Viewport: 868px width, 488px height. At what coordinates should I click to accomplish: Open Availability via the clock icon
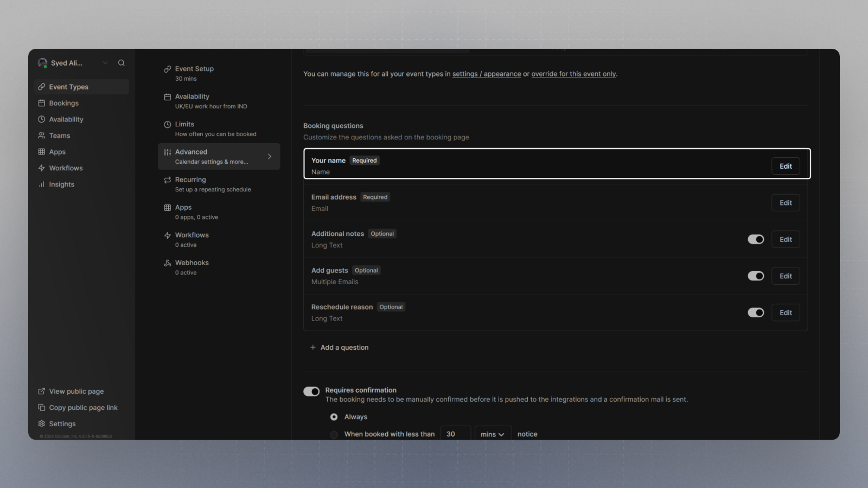(42, 119)
